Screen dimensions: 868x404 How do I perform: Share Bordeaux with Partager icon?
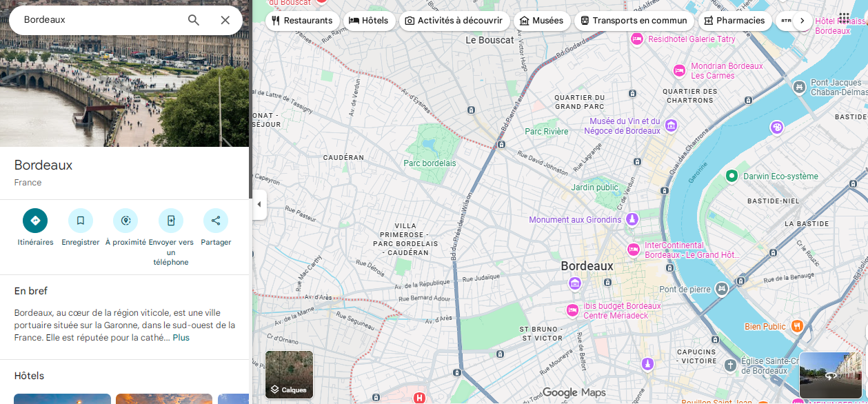click(x=216, y=221)
